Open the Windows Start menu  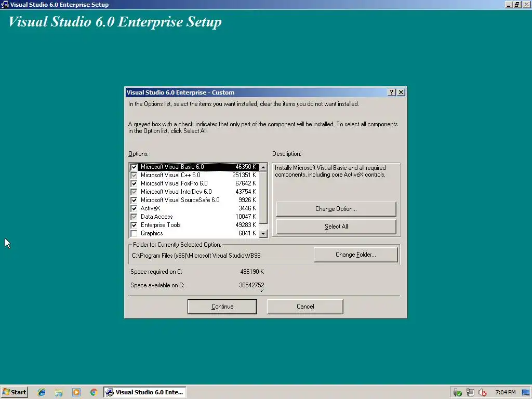14,392
